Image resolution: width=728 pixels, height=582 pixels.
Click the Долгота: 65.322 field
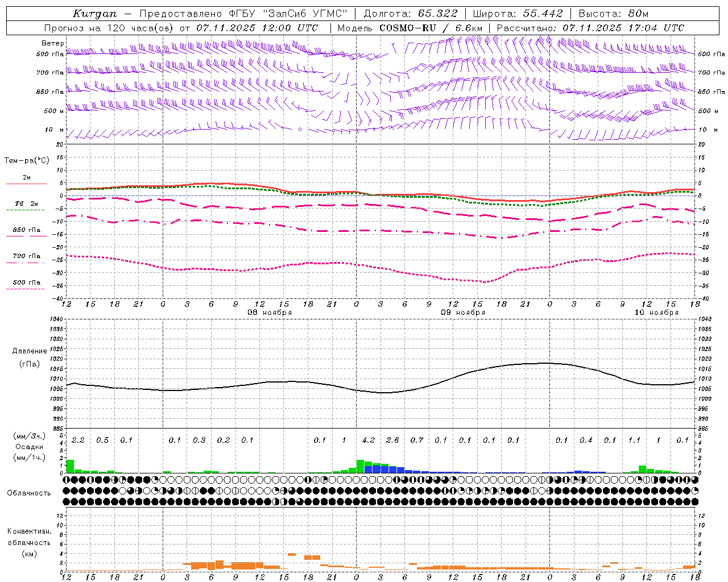click(411, 14)
